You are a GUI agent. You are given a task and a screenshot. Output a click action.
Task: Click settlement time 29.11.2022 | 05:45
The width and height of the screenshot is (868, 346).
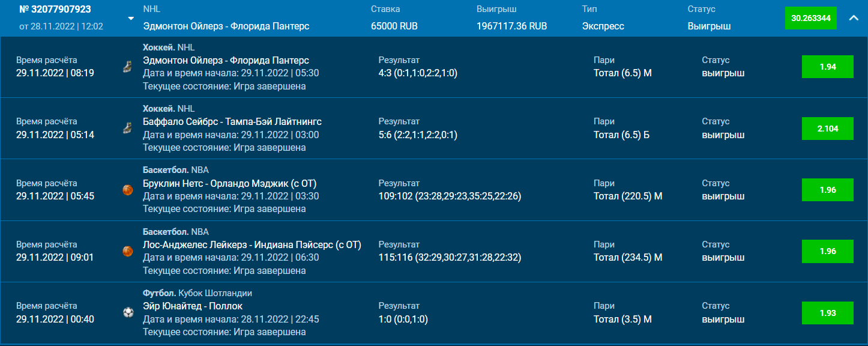pos(55,196)
